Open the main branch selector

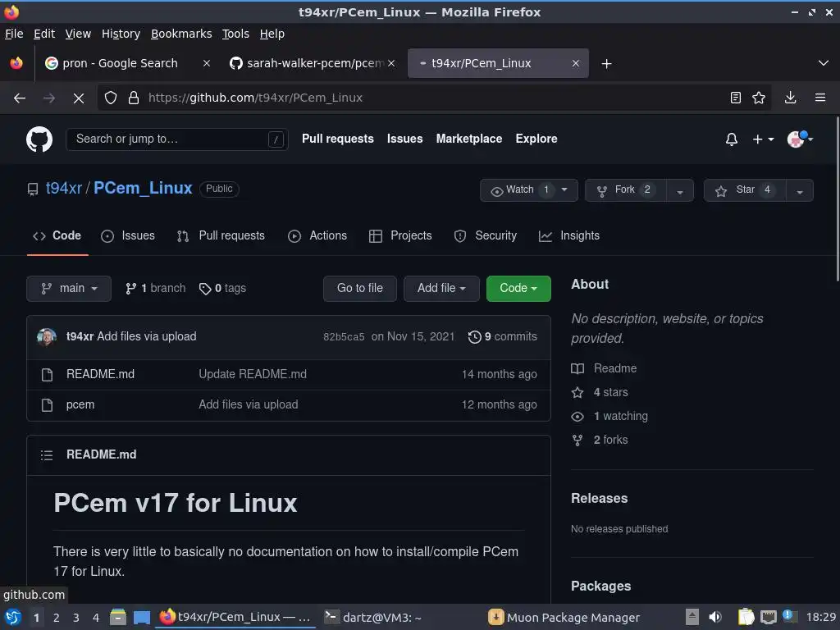(69, 289)
